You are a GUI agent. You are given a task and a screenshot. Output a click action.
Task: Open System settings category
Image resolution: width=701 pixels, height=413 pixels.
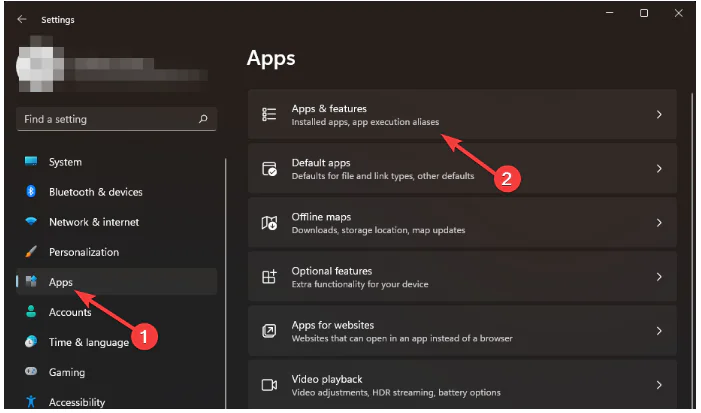(x=117, y=162)
